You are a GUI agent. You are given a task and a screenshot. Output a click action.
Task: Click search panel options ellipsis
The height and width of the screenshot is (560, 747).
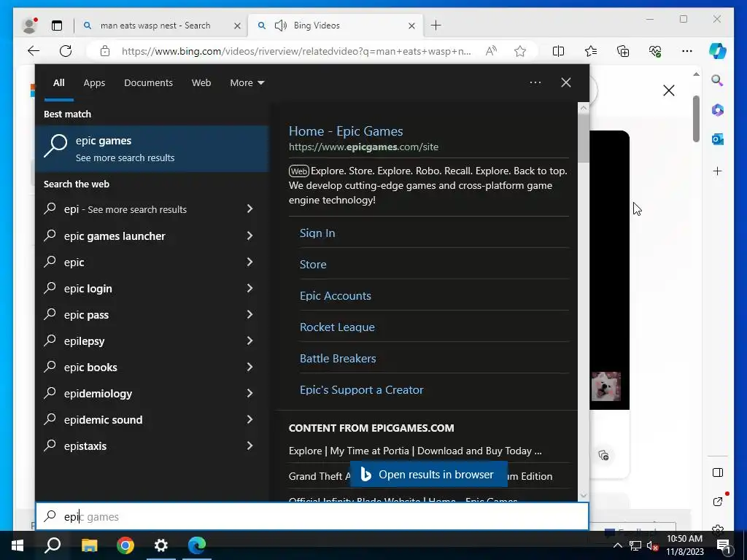point(535,82)
